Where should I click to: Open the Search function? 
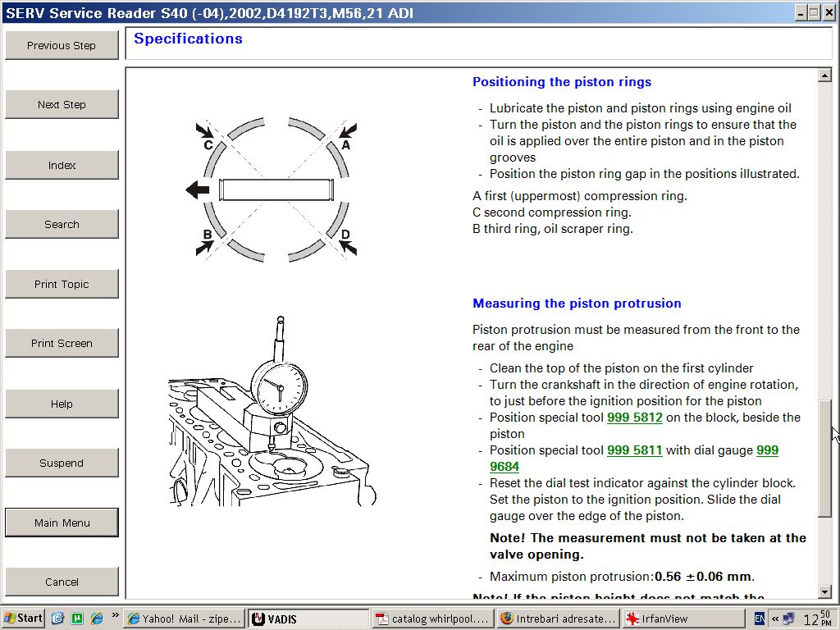click(x=62, y=224)
